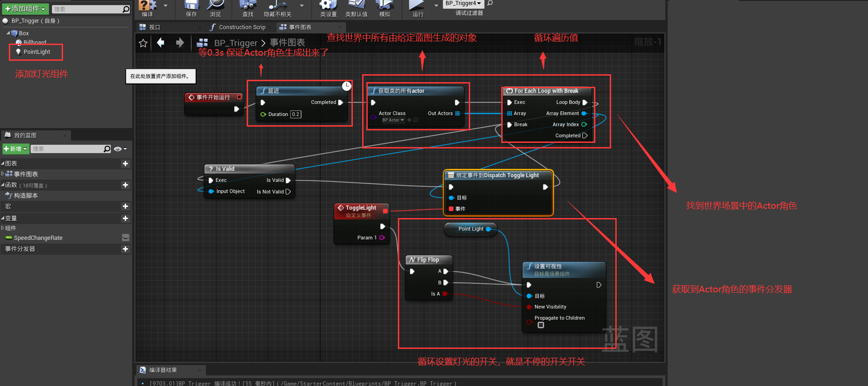The width and height of the screenshot is (868, 386).
Task: Add new function with plus icon
Action: [125, 185]
